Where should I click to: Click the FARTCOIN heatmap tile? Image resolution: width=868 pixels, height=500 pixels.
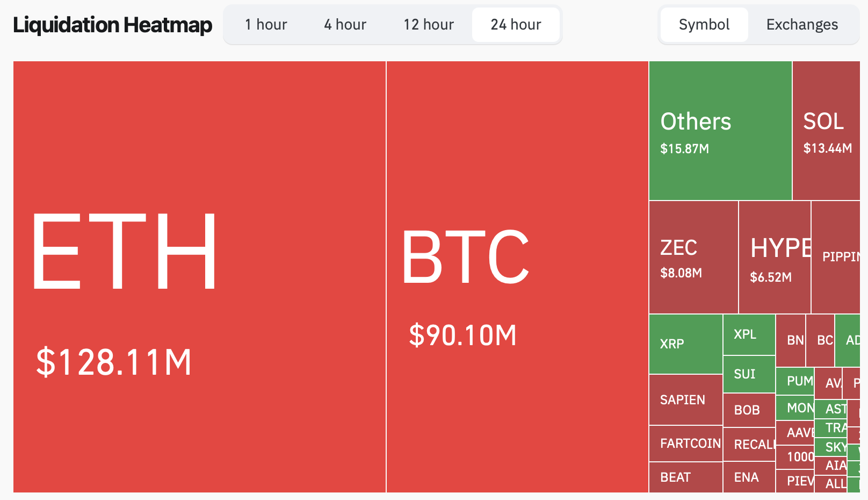[685, 444]
